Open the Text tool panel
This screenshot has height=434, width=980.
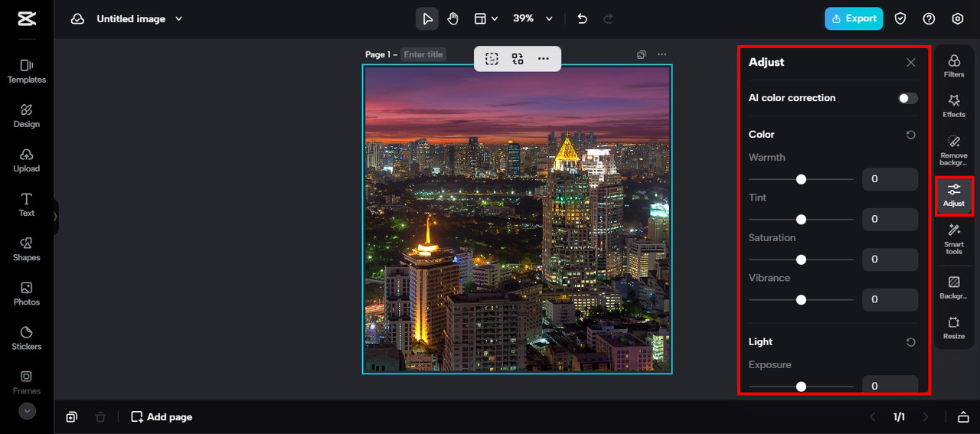click(x=27, y=204)
